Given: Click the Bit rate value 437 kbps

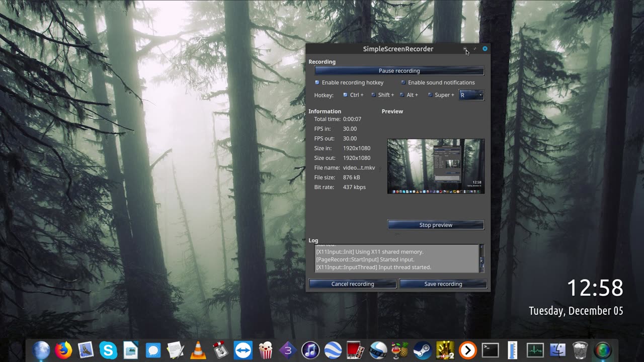Looking at the screenshot, I should click(354, 187).
